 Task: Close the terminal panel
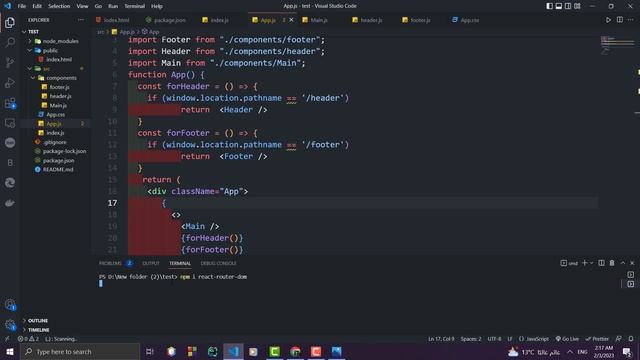click(x=632, y=263)
